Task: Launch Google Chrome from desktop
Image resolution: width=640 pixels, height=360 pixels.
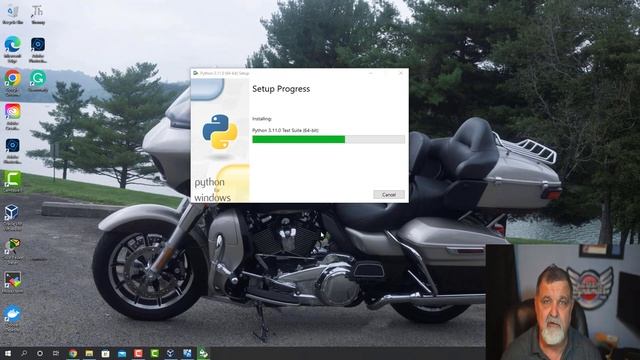Action: tap(13, 82)
